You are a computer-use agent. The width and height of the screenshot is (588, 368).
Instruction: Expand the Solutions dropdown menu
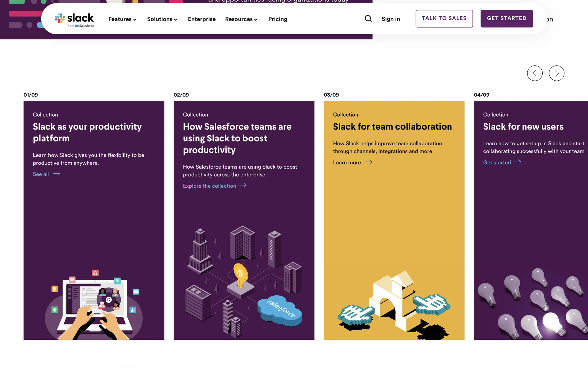162,19
